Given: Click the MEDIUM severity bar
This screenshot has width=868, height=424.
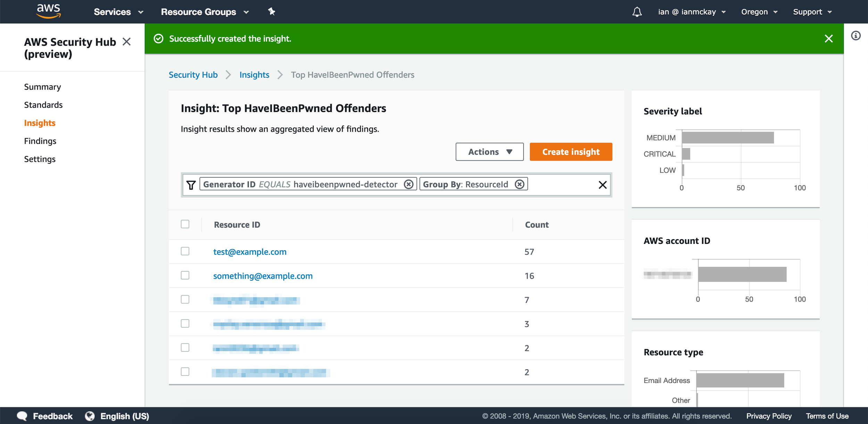Looking at the screenshot, I should [x=728, y=137].
